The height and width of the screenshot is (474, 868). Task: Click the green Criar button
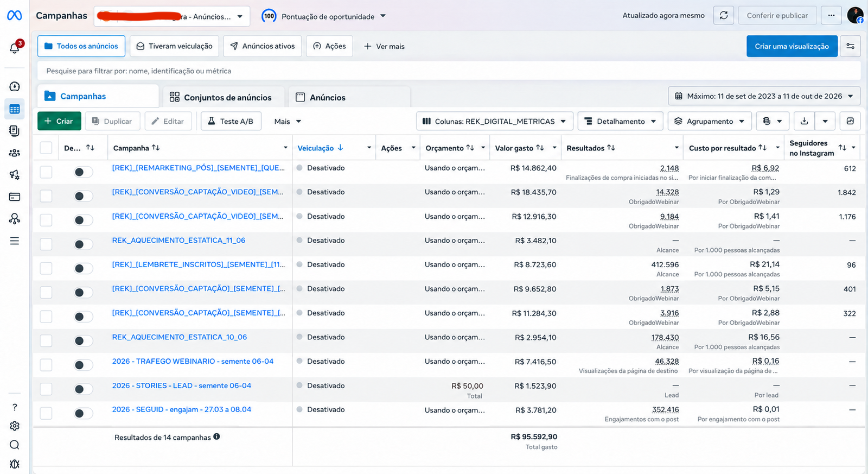[59, 121]
